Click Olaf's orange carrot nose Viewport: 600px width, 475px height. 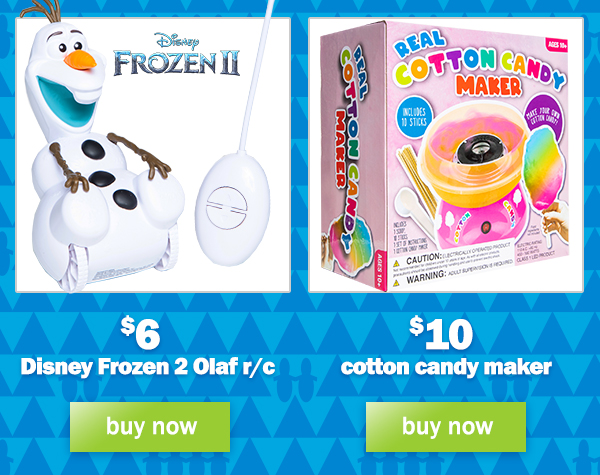tap(80, 60)
